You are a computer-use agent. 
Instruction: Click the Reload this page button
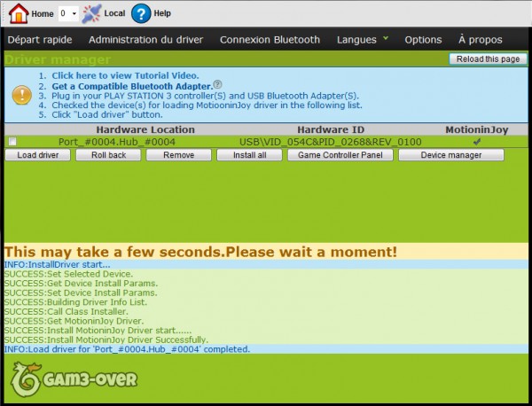pyautogui.click(x=489, y=59)
